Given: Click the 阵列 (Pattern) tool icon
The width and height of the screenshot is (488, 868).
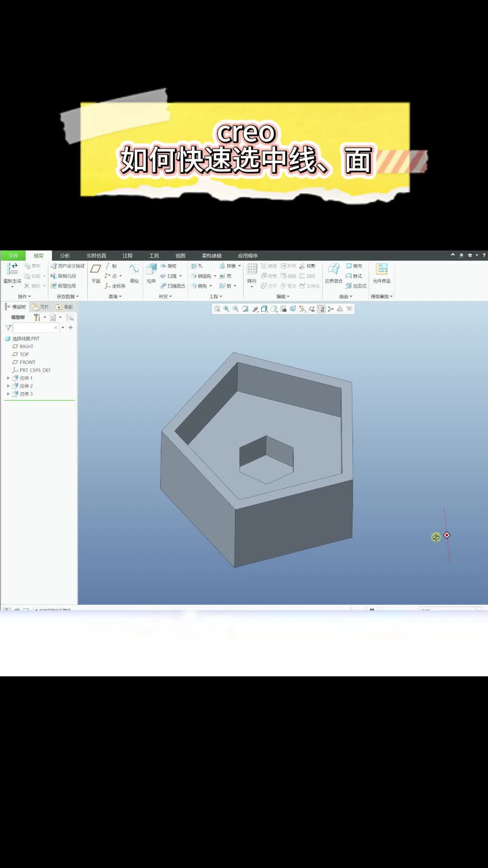Looking at the screenshot, I should pos(252,273).
